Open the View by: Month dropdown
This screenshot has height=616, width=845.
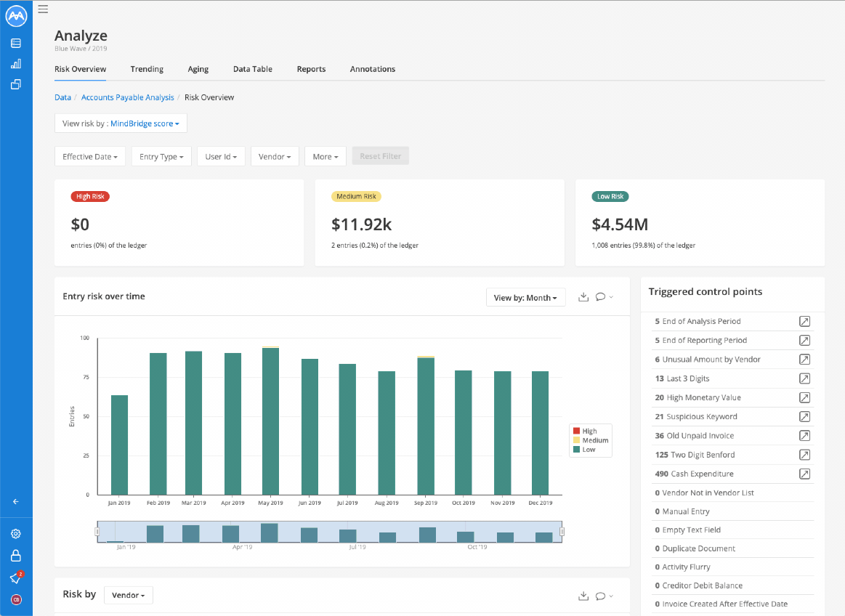[x=525, y=298]
